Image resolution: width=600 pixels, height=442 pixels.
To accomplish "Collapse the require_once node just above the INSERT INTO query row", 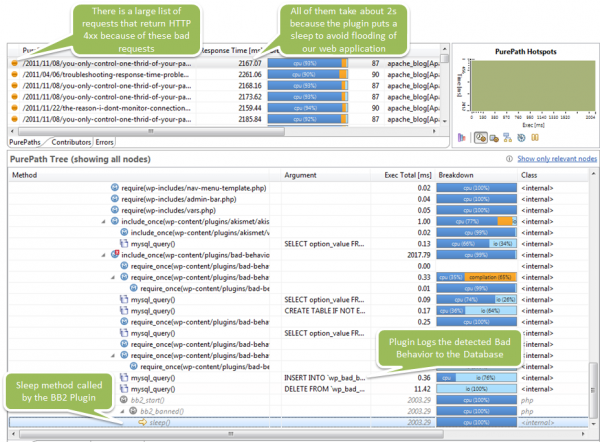I will (x=113, y=356).
